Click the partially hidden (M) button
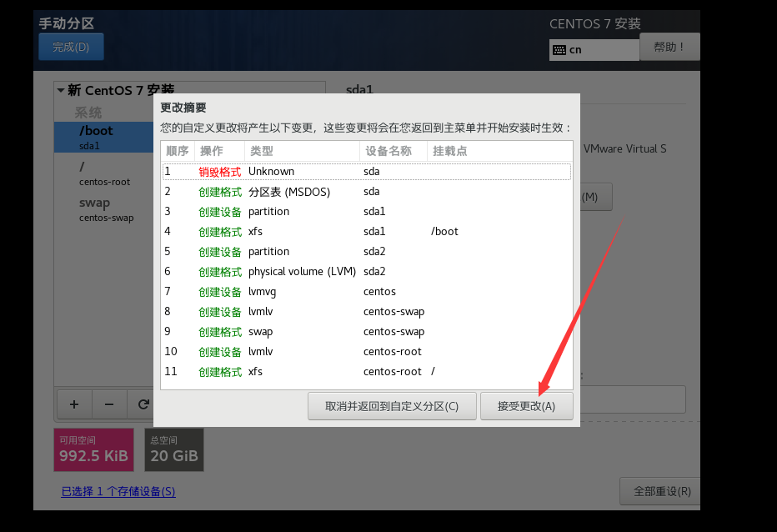Screen dimensions: 777x532 tap(596, 197)
